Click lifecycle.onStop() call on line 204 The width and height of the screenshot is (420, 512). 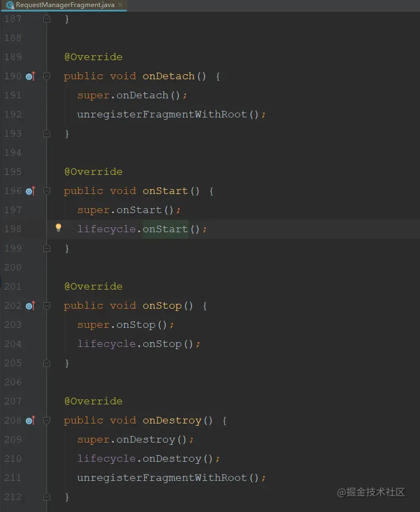point(139,344)
